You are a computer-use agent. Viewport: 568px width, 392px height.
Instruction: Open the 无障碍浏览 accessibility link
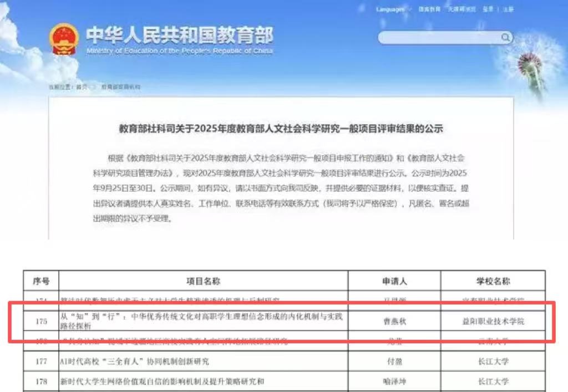462,9
